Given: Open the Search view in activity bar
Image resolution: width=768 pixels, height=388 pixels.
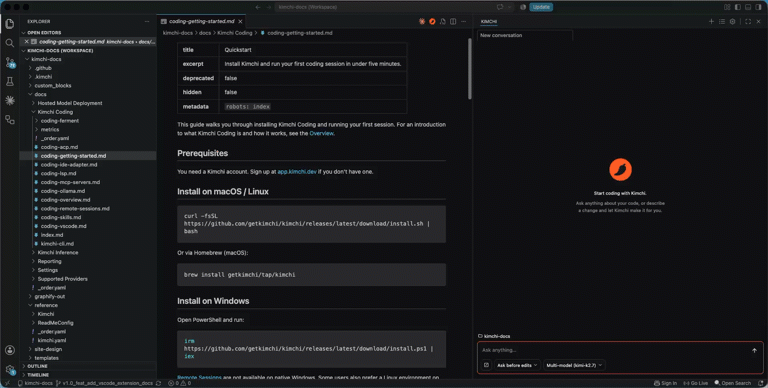Looking at the screenshot, I should (x=10, y=43).
